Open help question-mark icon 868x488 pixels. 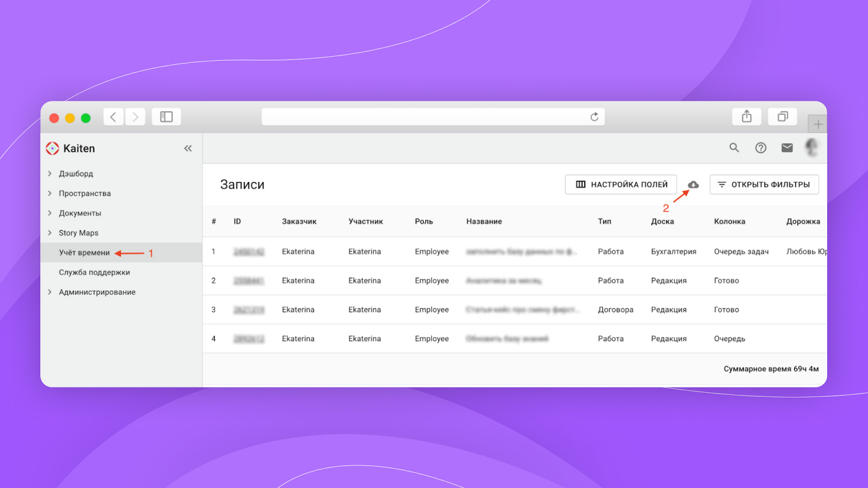[761, 147]
